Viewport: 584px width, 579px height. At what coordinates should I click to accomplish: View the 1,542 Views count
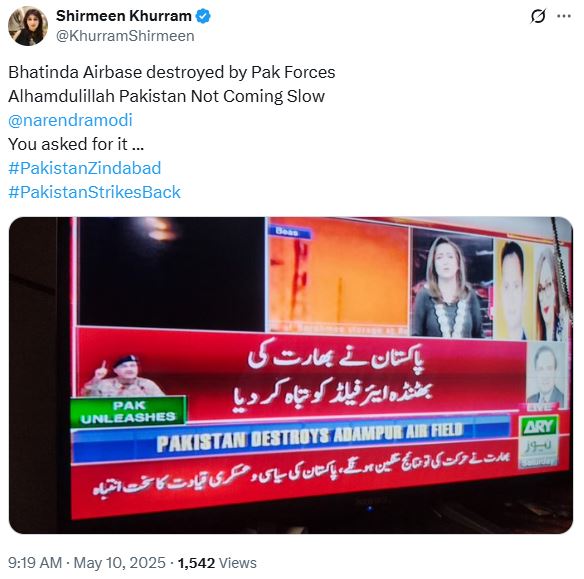217,563
